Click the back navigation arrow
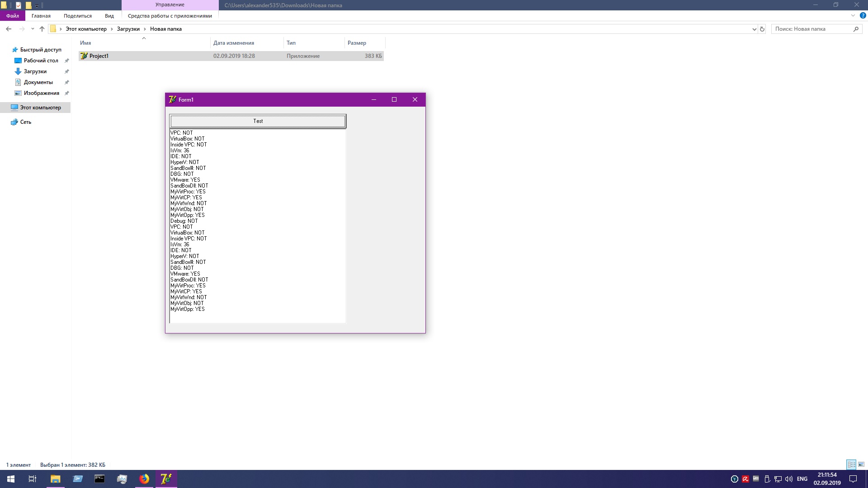Image resolution: width=868 pixels, height=488 pixels. coord(9,29)
